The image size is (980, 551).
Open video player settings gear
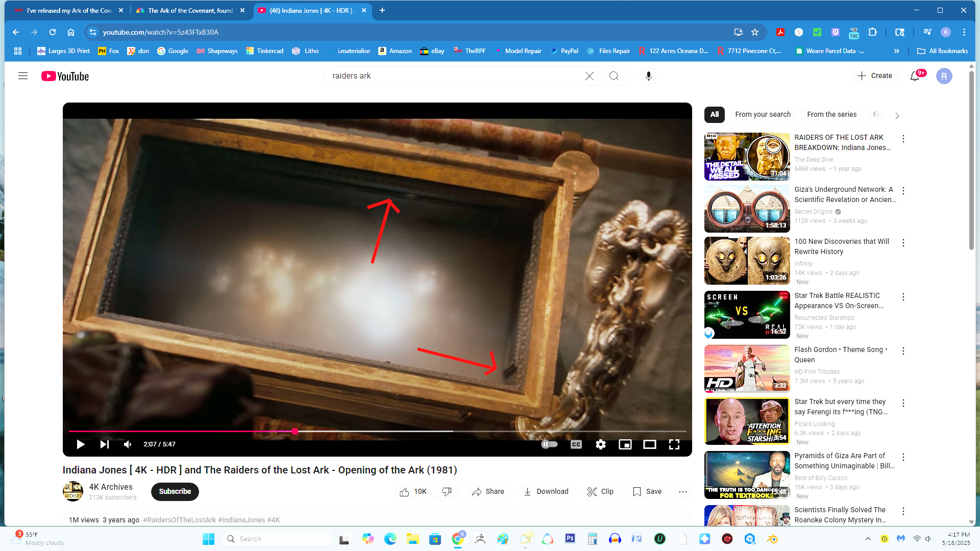coord(601,444)
